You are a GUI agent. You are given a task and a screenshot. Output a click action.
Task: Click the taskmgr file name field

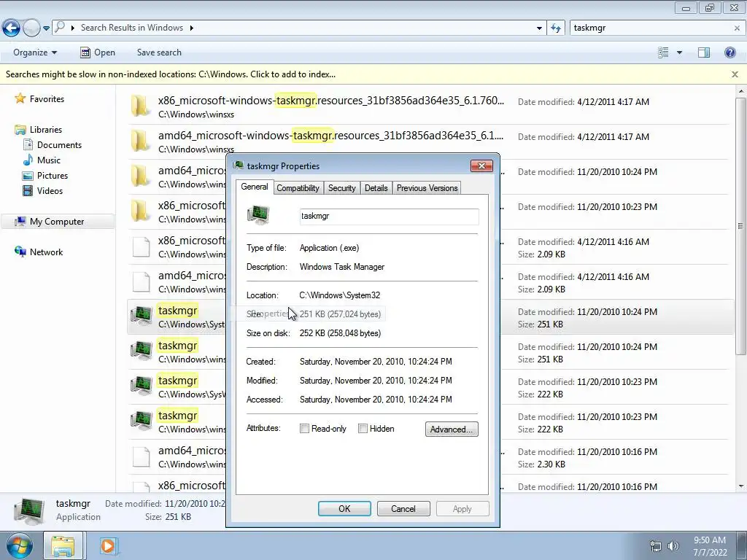(389, 216)
